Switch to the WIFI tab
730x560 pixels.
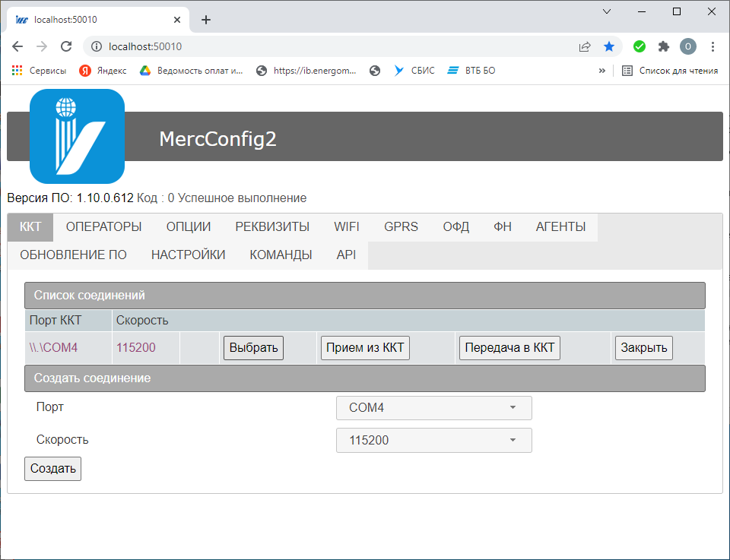pos(347,227)
